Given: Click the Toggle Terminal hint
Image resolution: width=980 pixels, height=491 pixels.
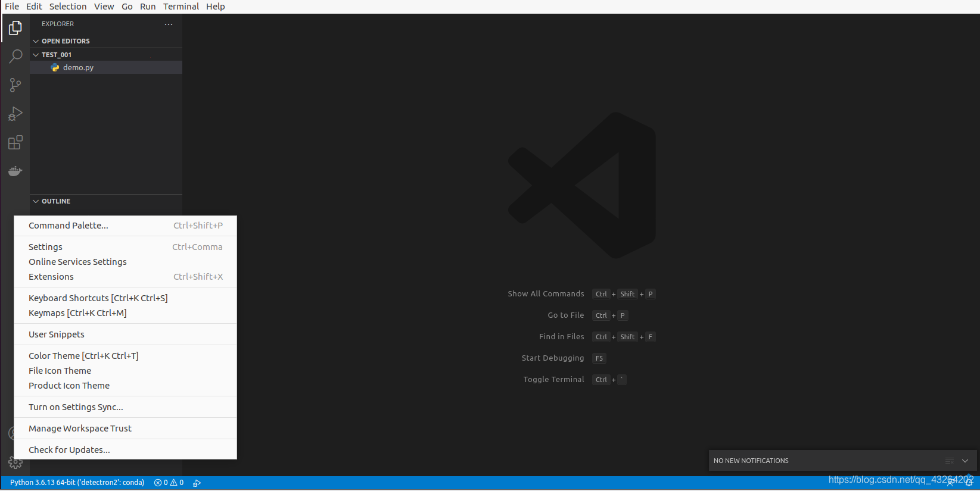Looking at the screenshot, I should [554, 380].
